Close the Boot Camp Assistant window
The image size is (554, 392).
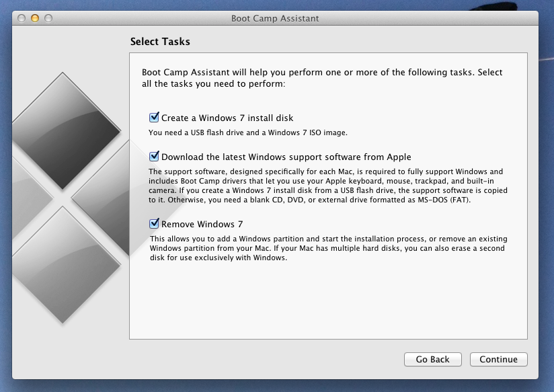point(22,18)
